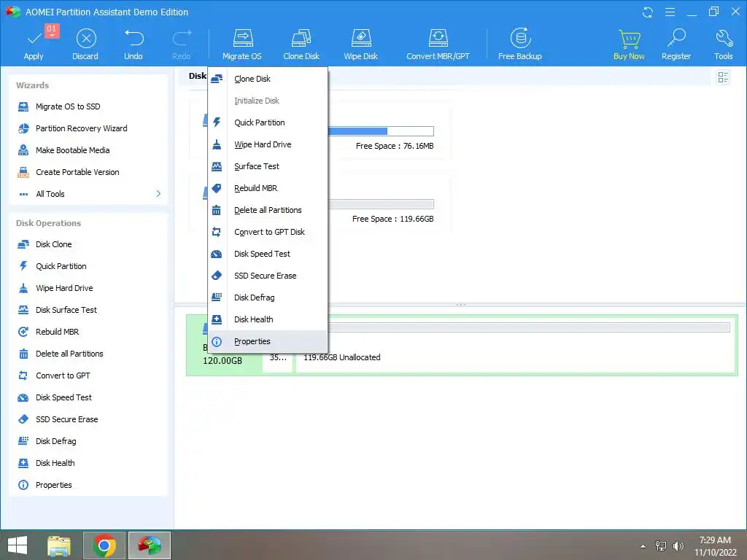Select Clone Disk in the context menu
This screenshot has height=560, width=747.
[x=268, y=79]
